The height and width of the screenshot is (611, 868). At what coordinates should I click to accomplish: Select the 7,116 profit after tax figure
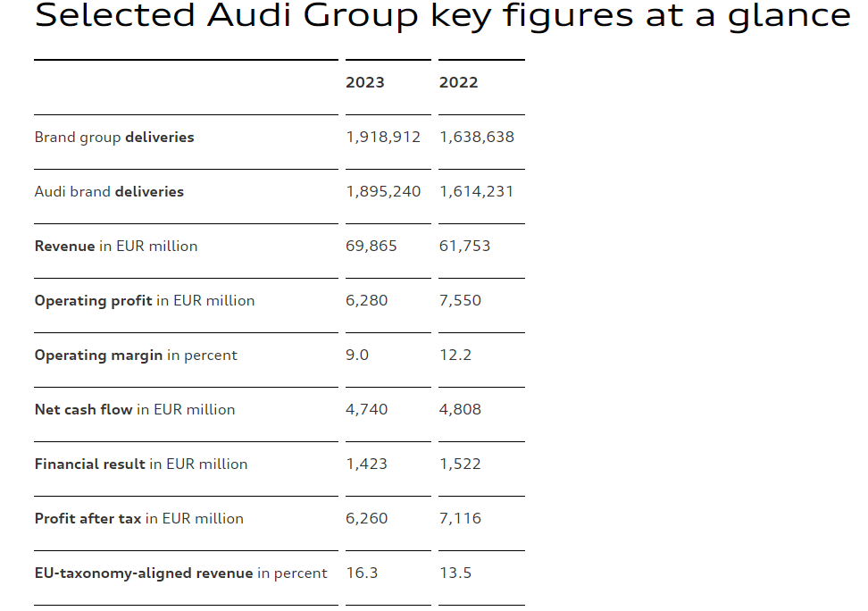pos(460,518)
